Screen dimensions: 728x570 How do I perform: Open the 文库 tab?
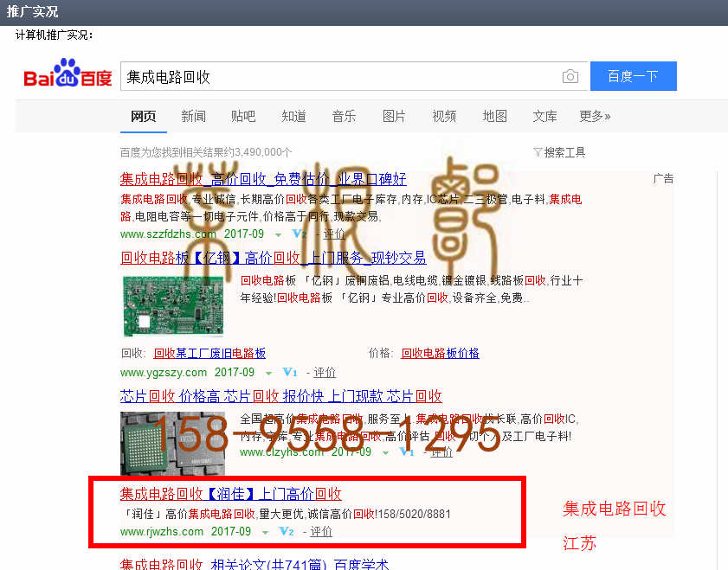coord(545,116)
